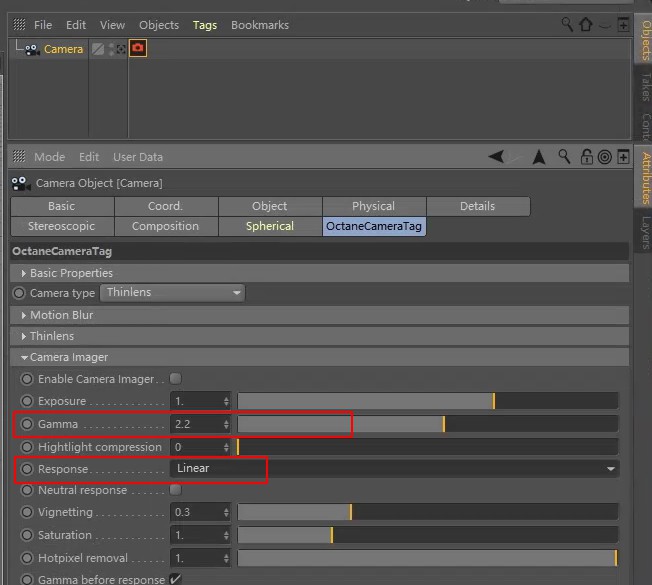Switch to the Spherical tab

pyautogui.click(x=270, y=226)
